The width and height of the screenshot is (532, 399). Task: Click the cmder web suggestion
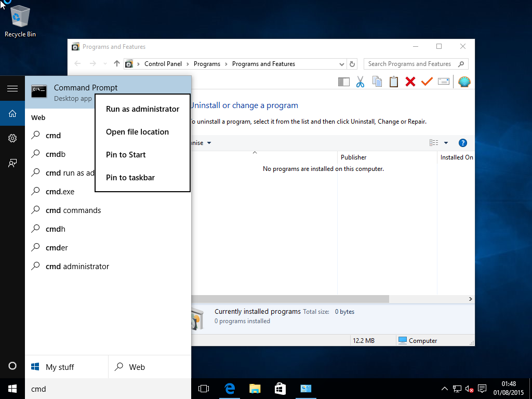108,247
